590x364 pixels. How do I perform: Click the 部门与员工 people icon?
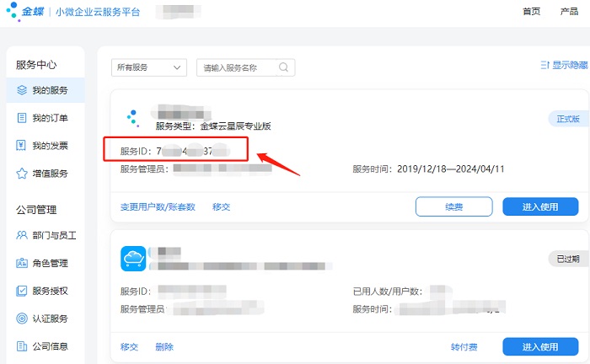(22, 235)
